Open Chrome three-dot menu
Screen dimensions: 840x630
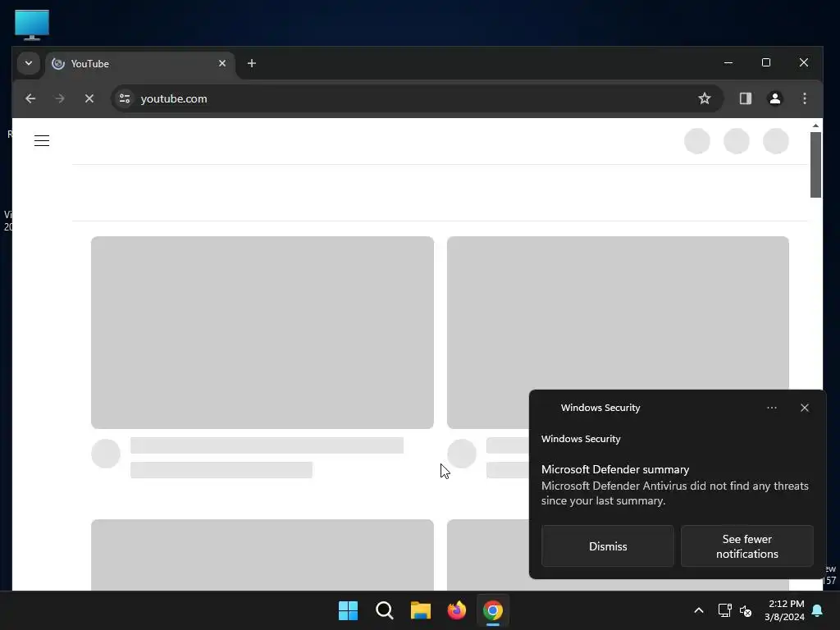pyautogui.click(x=804, y=98)
